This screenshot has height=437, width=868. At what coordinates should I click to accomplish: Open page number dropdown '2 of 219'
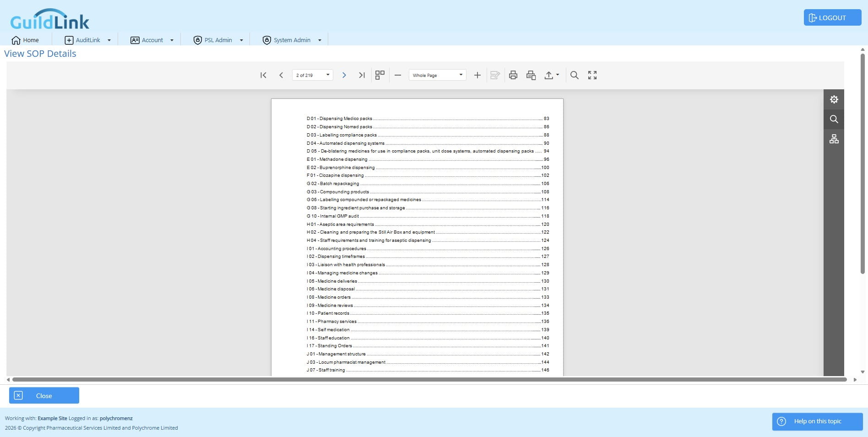[313, 75]
